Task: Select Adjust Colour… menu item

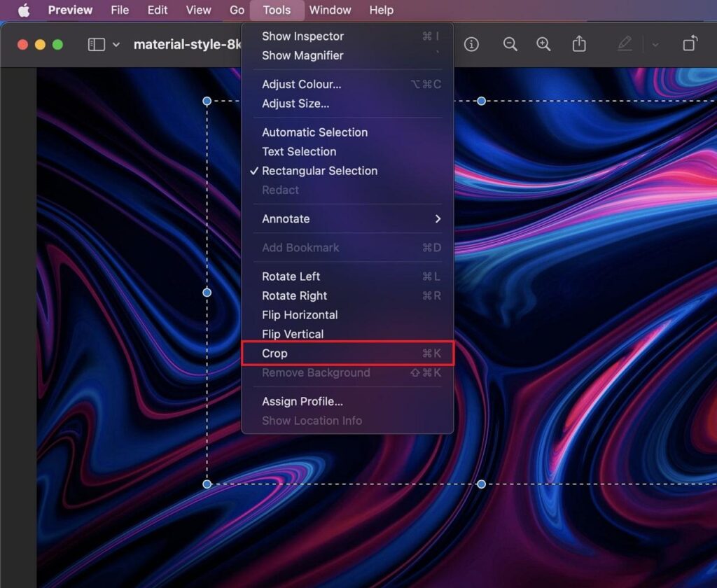Action: pyautogui.click(x=347, y=84)
